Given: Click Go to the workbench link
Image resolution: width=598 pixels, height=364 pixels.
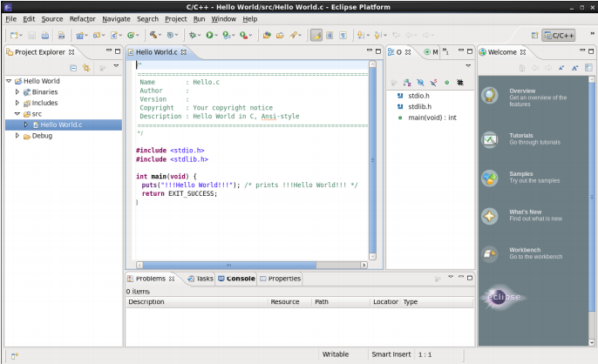Looking at the screenshot, I should pos(536,257).
